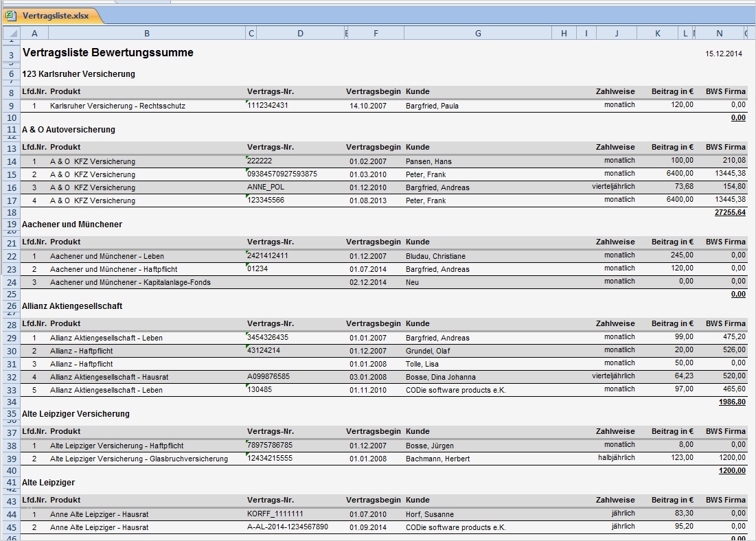Image resolution: width=756 pixels, height=541 pixels.
Task: Select column D header
Action: coord(300,33)
